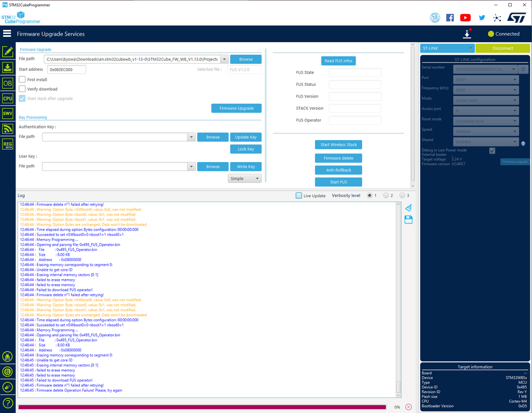Image resolution: width=532 pixels, height=413 pixels.
Task: Save the log with the floppy icon
Action: pyautogui.click(x=408, y=220)
